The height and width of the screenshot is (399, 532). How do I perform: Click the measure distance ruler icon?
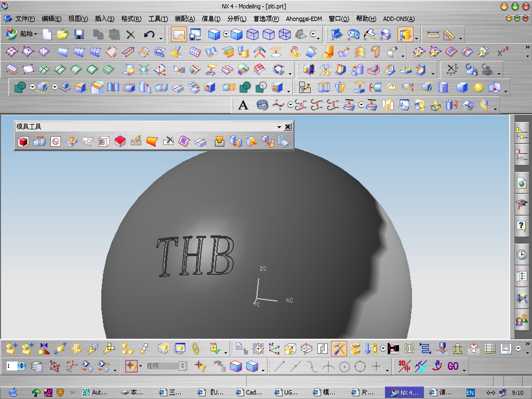433,34
